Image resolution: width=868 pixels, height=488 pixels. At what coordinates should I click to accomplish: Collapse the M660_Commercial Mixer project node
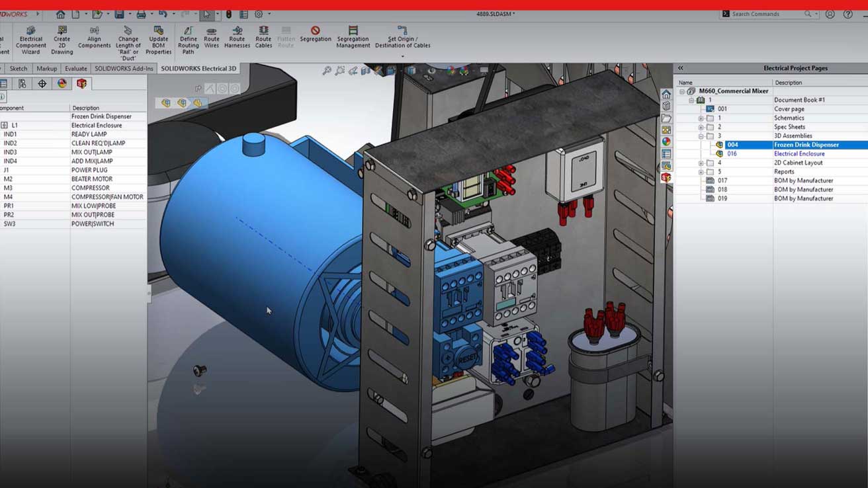tap(682, 91)
